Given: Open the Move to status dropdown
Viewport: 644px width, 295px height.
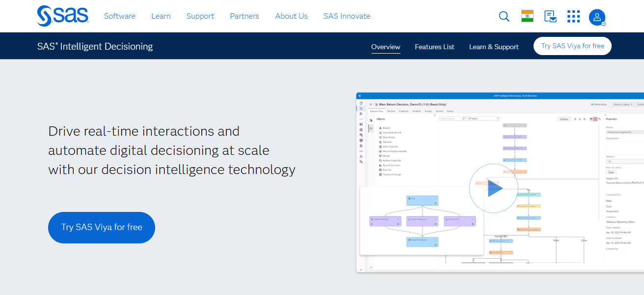Looking at the screenshot, I should tap(622, 104).
